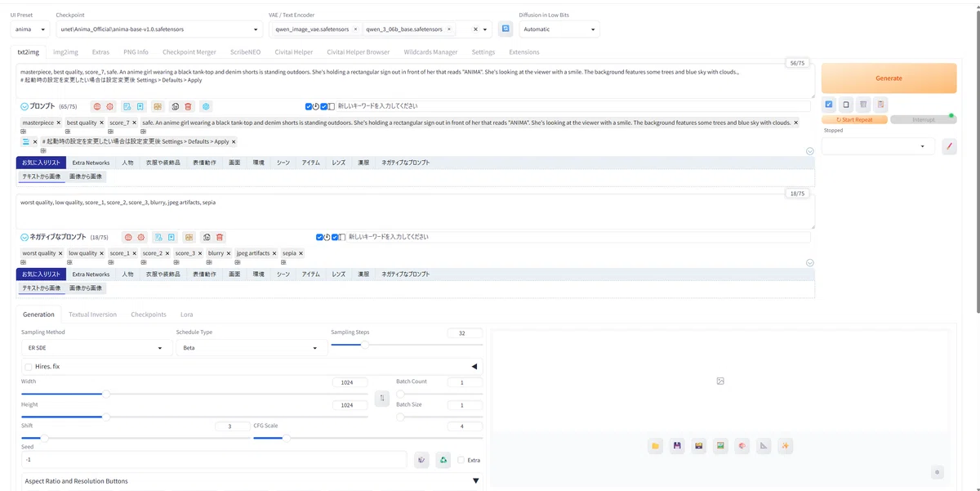The width and height of the screenshot is (980, 491).
Task: Open the Diffusion in Low Bits dropdown
Action: 559,29
